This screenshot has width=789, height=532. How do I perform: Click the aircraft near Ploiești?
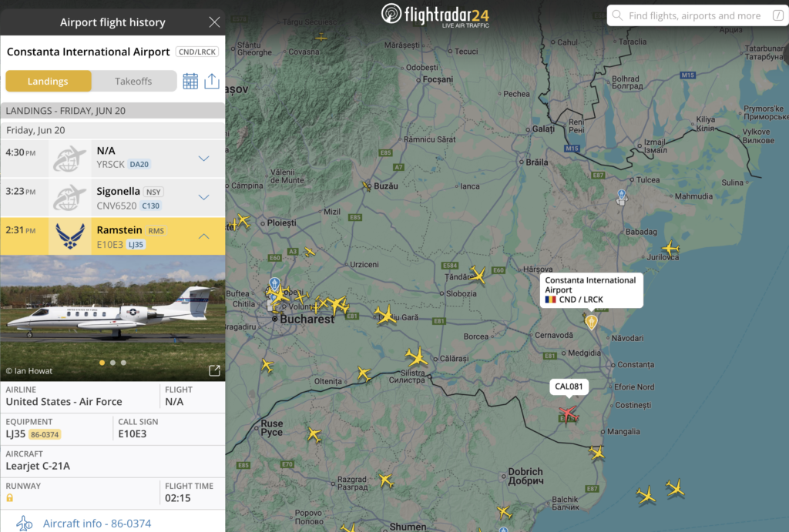[243, 219]
